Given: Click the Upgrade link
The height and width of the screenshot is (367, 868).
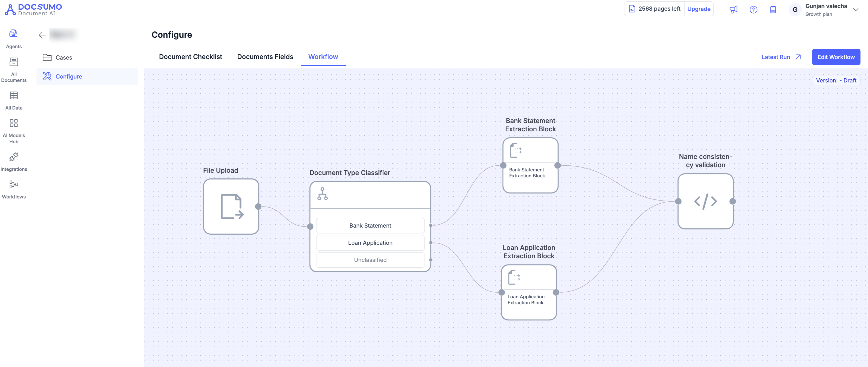Looking at the screenshot, I should coord(699,9).
